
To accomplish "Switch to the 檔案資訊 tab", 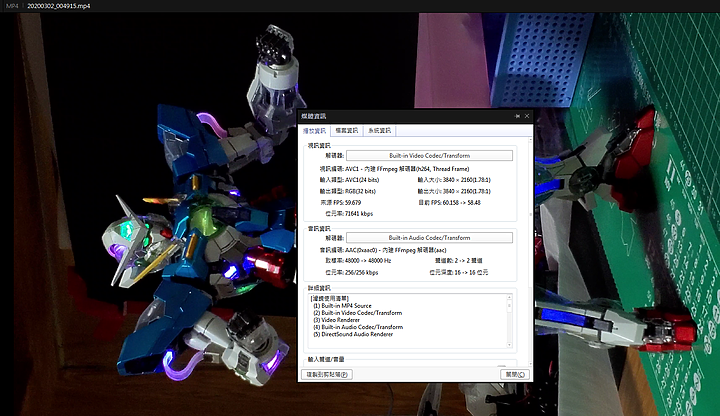I will click(x=347, y=131).
